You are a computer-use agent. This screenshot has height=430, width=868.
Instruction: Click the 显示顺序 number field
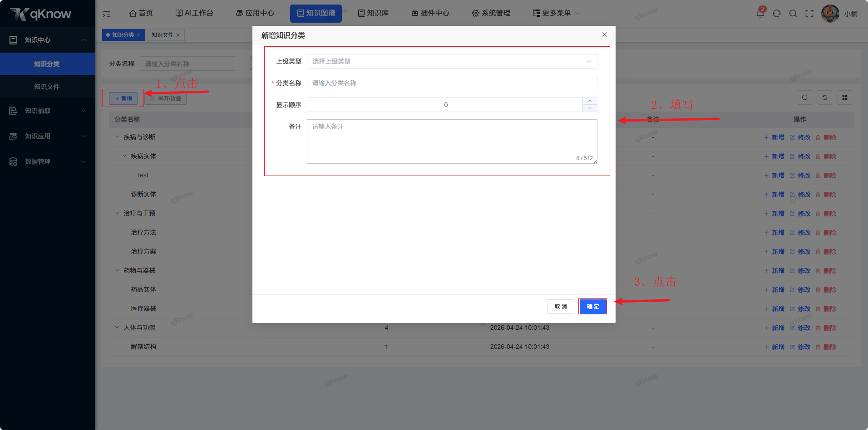445,105
